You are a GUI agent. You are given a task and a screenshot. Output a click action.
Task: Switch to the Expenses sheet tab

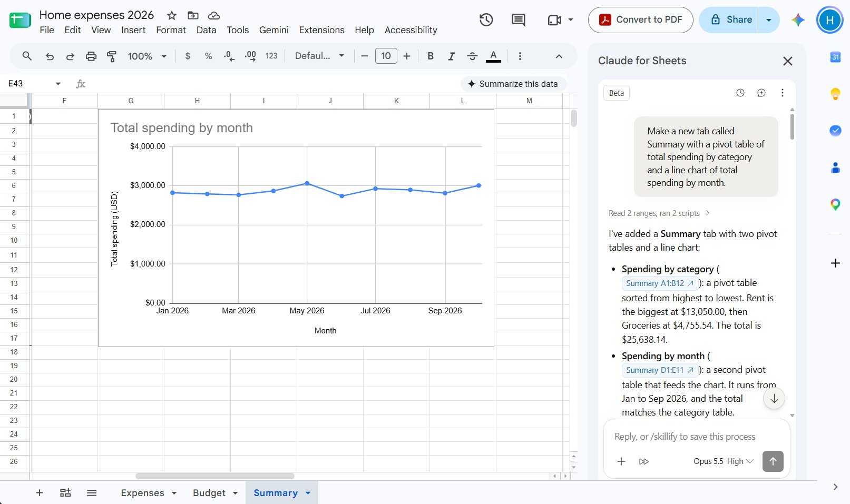[142, 493]
